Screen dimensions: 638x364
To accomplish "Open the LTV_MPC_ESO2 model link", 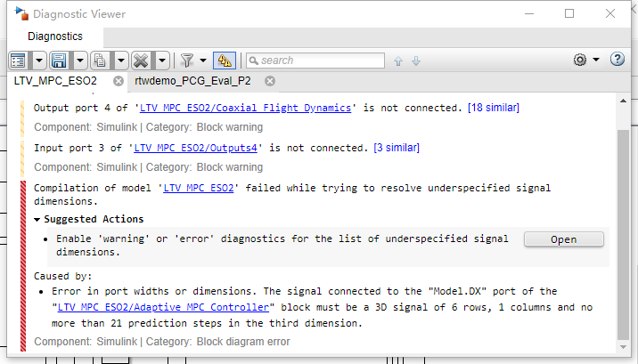I will click(x=199, y=188).
